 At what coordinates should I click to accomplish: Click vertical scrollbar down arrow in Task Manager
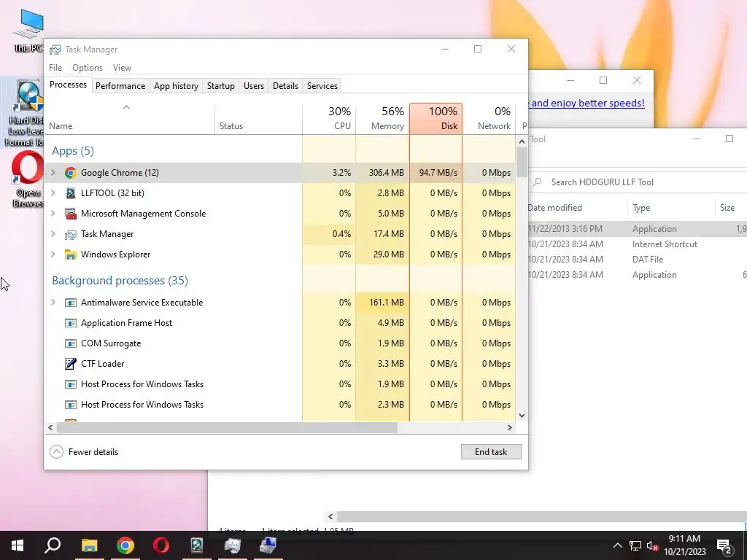522,415
